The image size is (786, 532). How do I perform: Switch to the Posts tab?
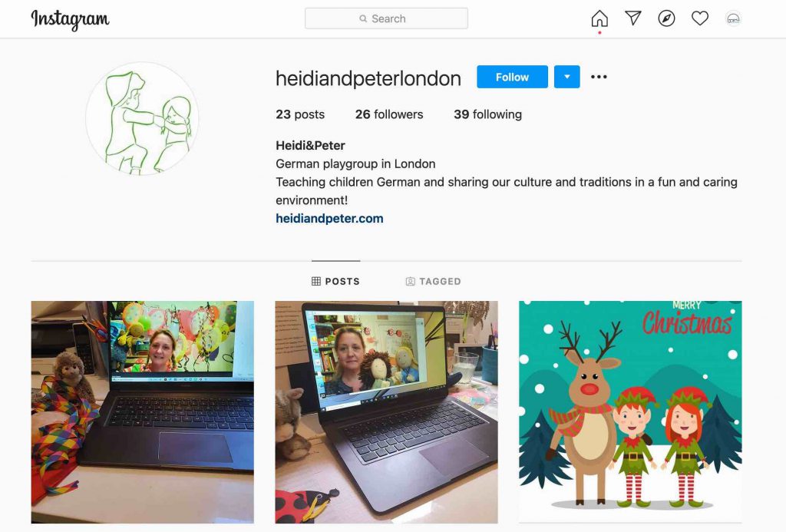point(336,281)
